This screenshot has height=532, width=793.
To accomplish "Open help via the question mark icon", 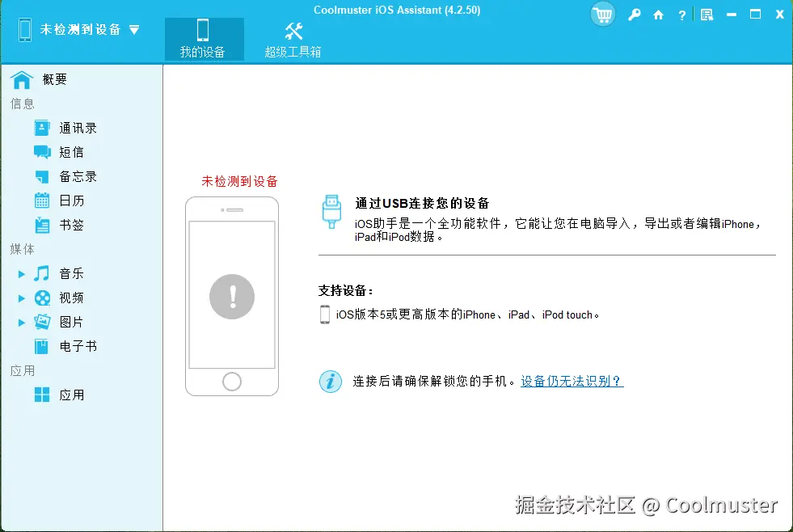I will click(x=681, y=14).
